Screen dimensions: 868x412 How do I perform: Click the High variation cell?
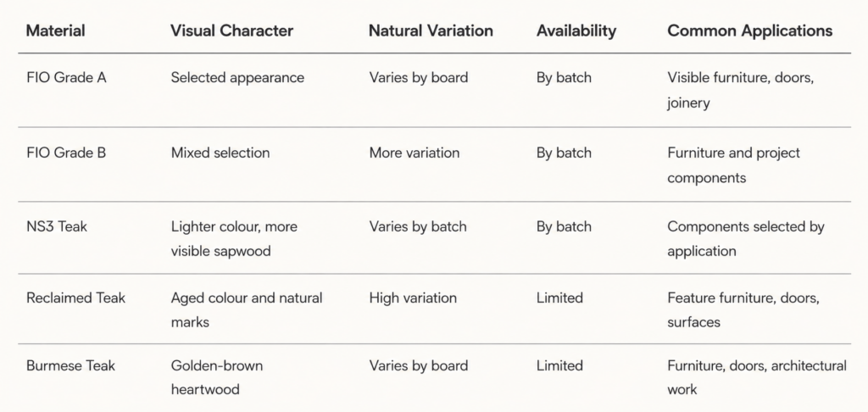click(413, 298)
